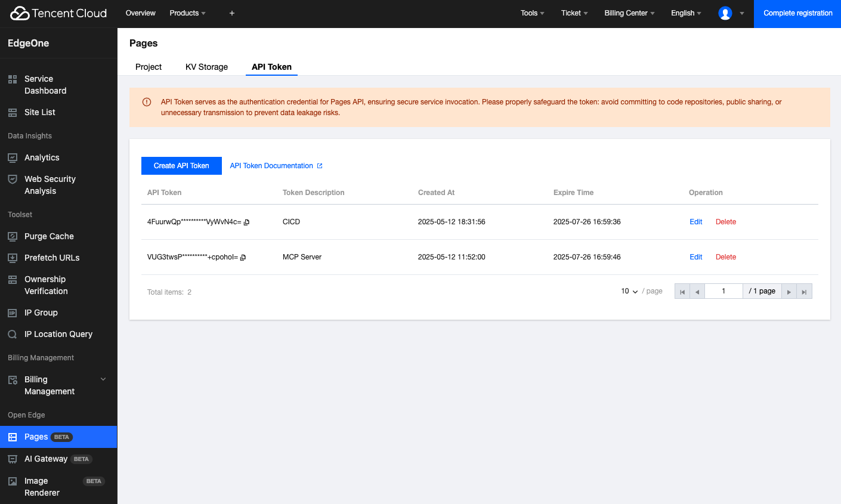
Task: Open the Products dropdown menu
Action: (187, 13)
